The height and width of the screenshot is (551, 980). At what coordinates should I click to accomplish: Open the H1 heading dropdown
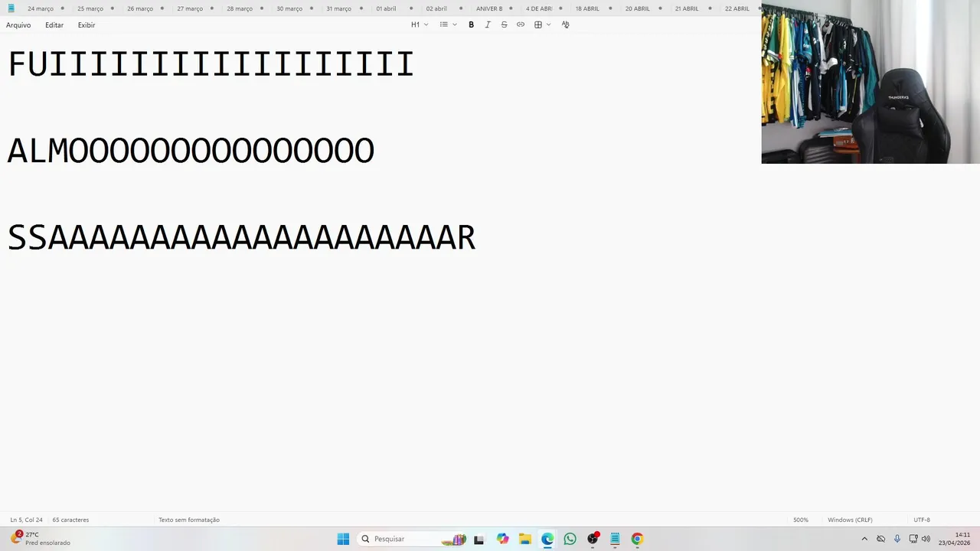(420, 24)
